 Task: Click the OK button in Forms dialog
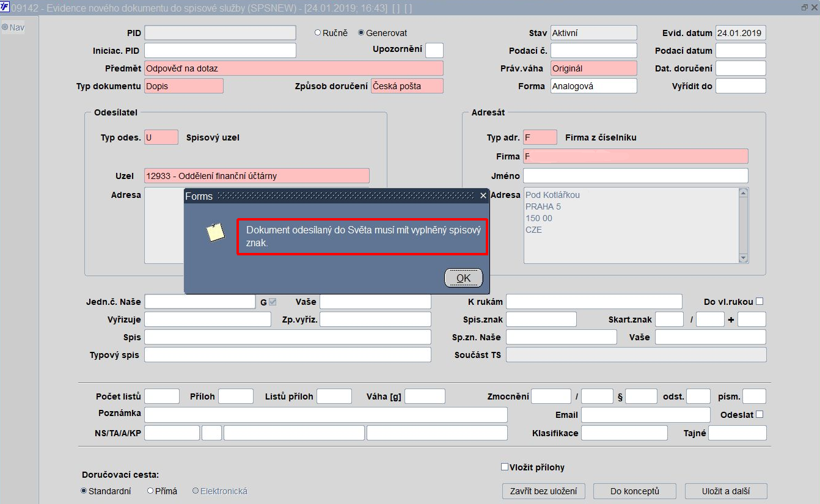tap(463, 278)
